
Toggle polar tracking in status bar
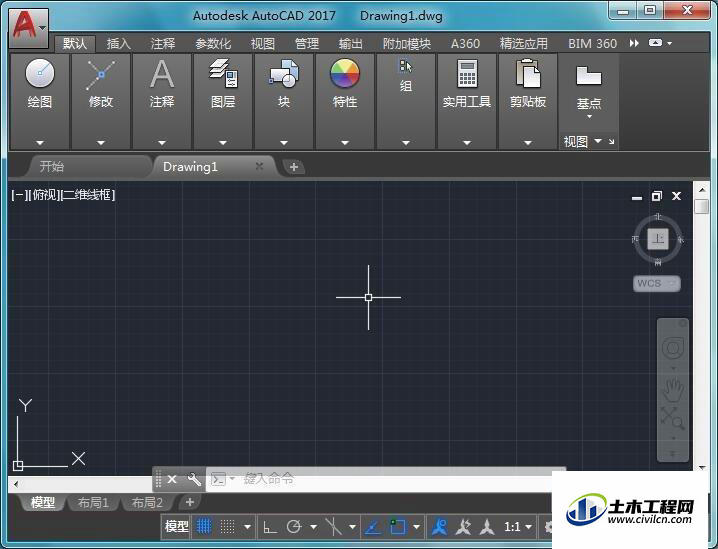pyautogui.click(x=294, y=527)
